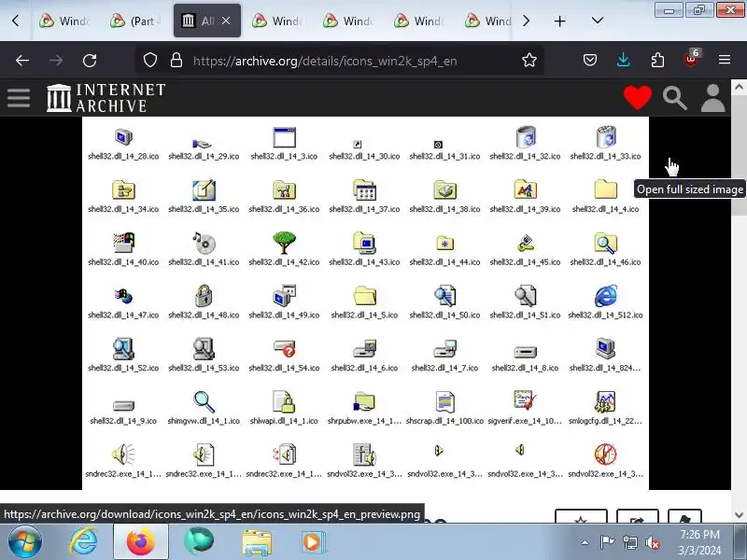The height and width of the screenshot is (560, 747).
Task: Click the label shell32.dll_14_54.ico
Action: pyautogui.click(x=284, y=368)
